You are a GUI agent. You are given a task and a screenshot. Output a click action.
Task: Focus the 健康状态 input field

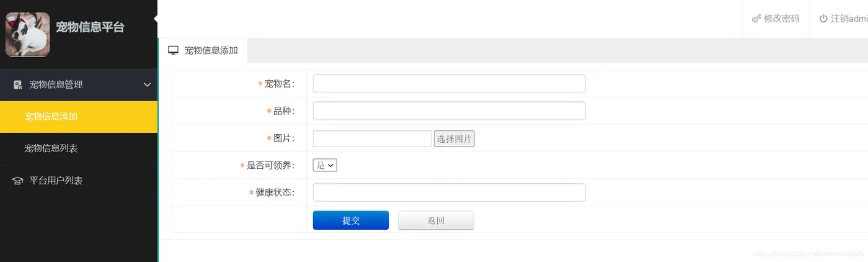(449, 192)
